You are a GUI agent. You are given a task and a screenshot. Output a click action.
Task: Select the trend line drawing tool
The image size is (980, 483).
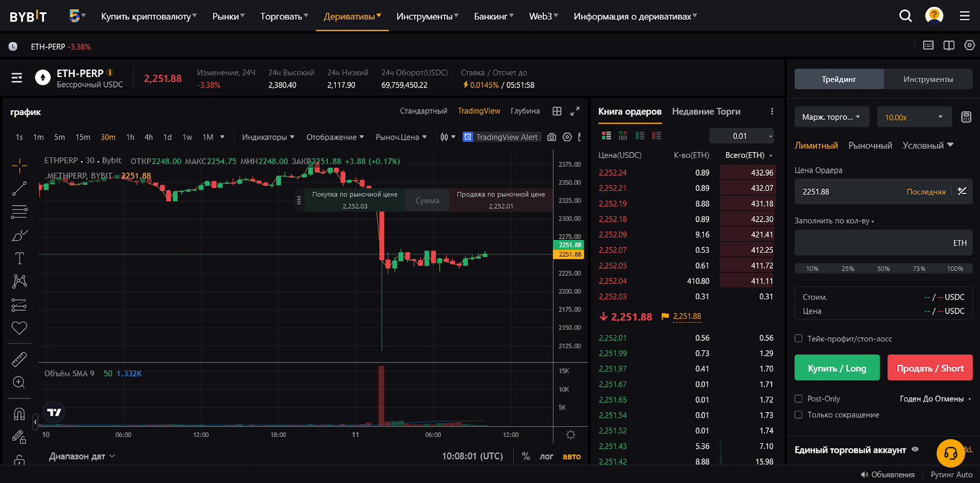[20, 189]
